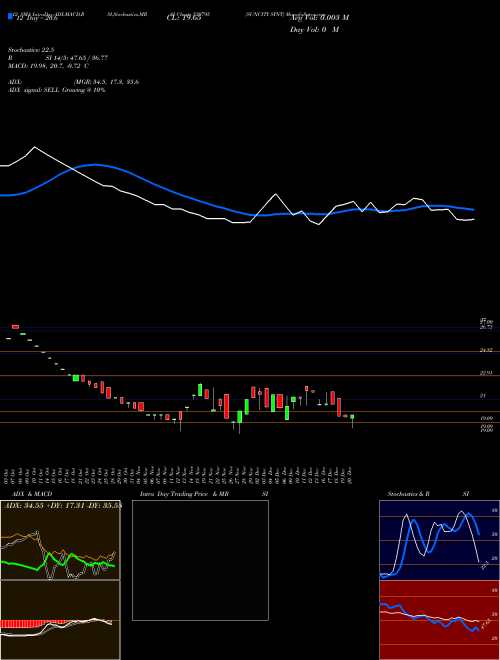
Task: Click the 'Day Vol: 0 M' label
Action: (x=315, y=30)
